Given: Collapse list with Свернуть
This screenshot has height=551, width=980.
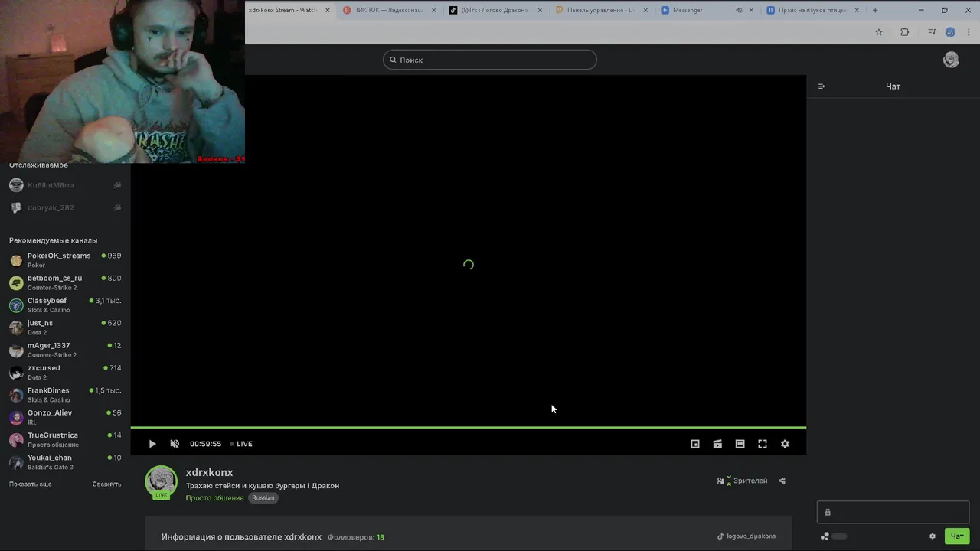Looking at the screenshot, I should coord(106,484).
